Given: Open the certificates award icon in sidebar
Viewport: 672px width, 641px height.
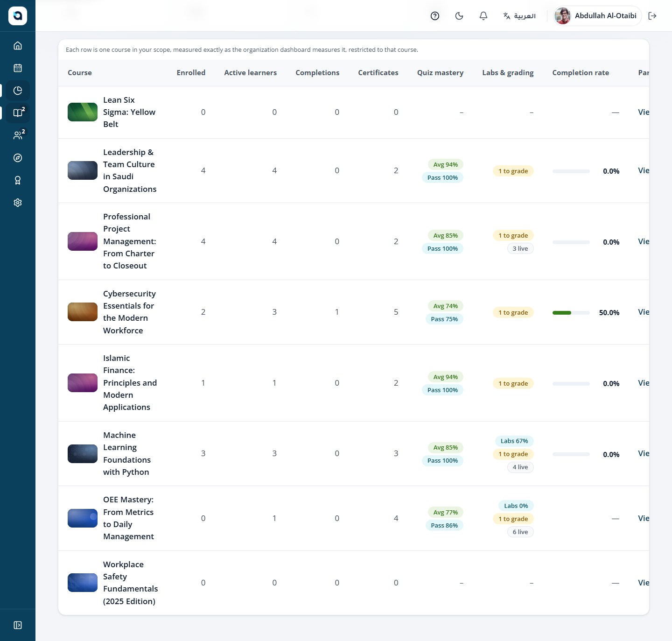Looking at the screenshot, I should pos(18,180).
